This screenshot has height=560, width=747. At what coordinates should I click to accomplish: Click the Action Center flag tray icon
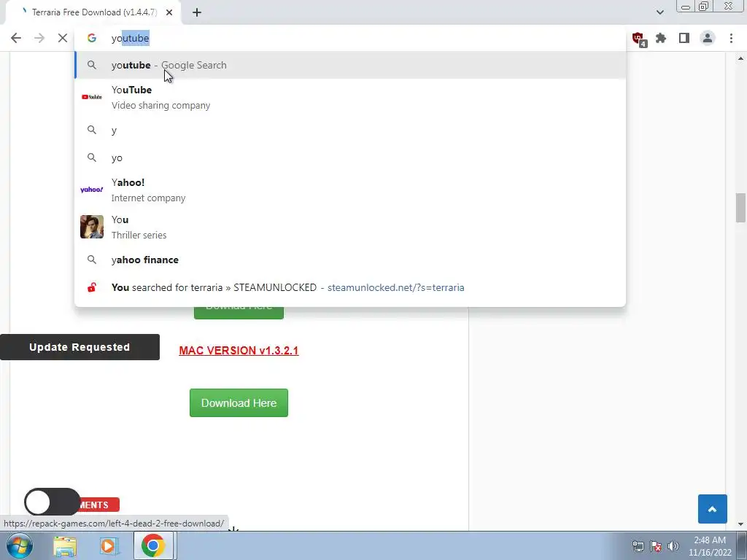[x=656, y=546]
